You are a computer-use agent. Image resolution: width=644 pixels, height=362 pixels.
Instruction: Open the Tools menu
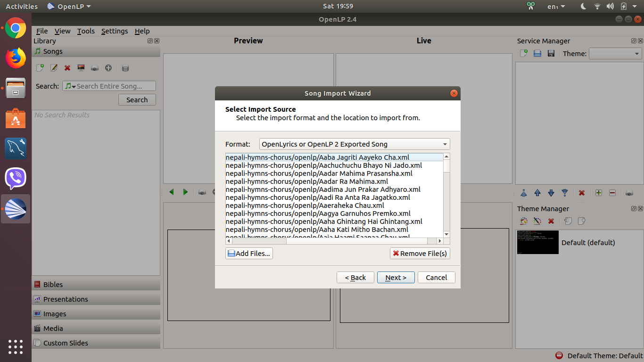[x=86, y=31]
